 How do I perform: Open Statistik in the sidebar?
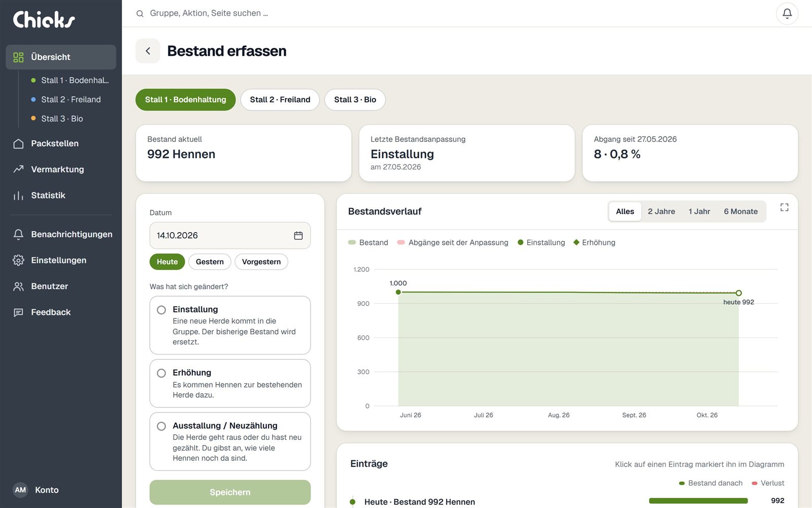(x=61, y=195)
